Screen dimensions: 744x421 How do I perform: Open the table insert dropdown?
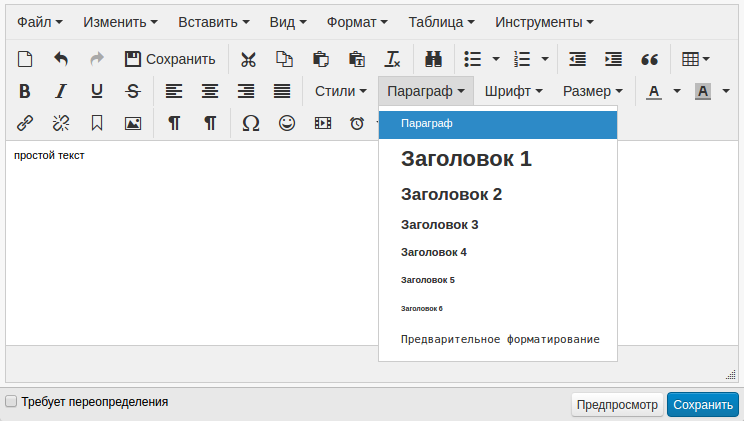pos(696,59)
